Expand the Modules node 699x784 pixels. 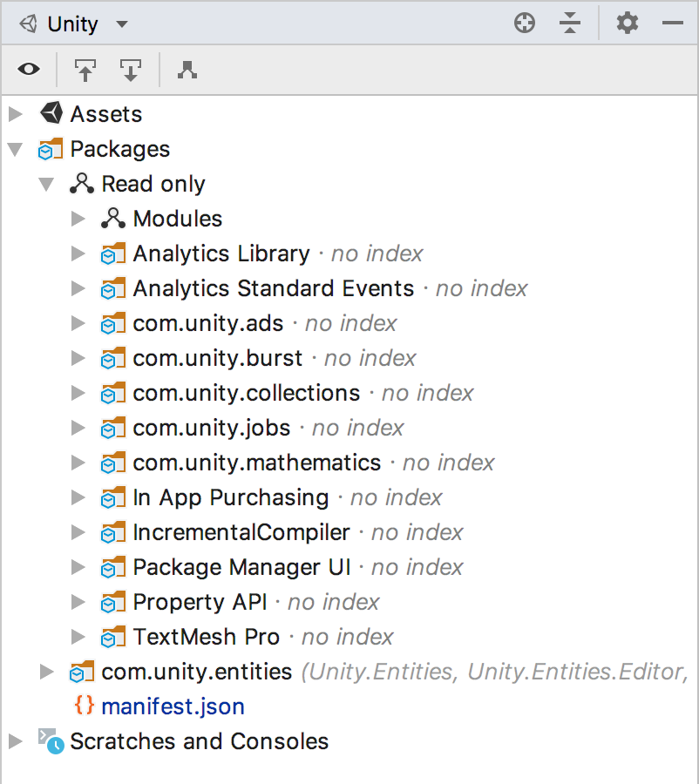78,219
